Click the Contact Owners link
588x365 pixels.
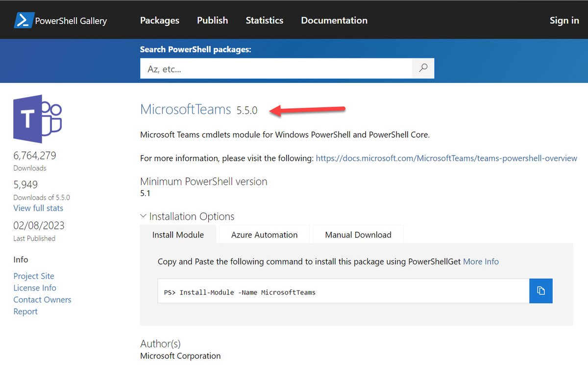pyautogui.click(x=42, y=299)
